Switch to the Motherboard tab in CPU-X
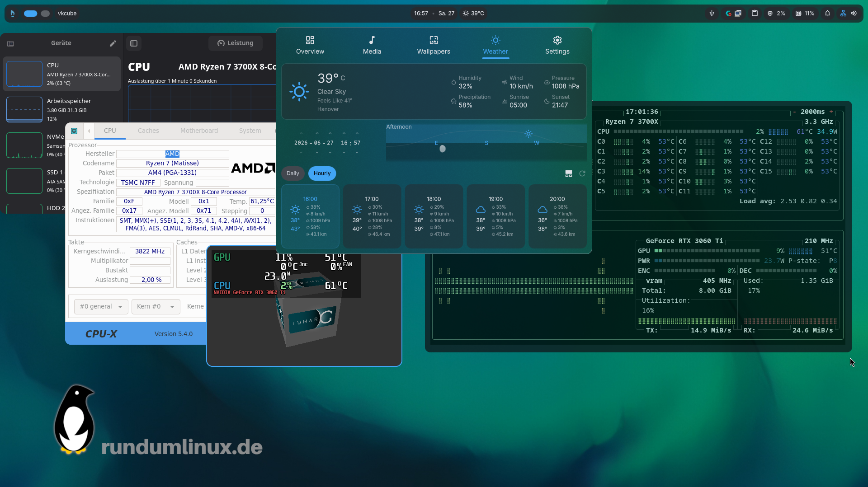868x487 pixels. 199,131
